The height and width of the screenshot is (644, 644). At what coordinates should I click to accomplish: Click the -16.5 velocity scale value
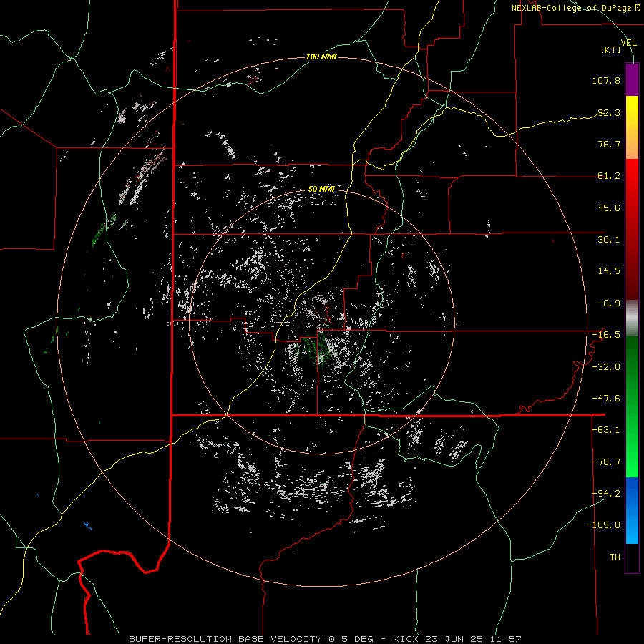[606, 335]
